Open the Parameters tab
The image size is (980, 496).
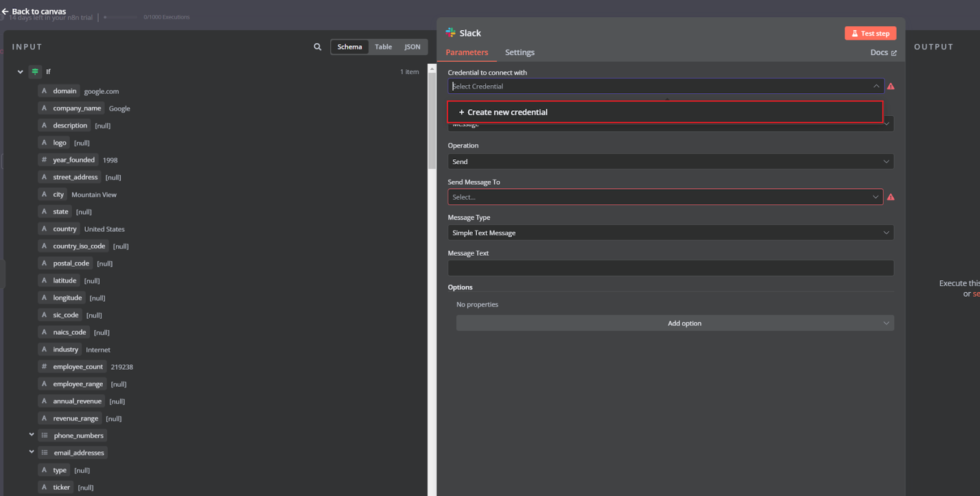pyautogui.click(x=467, y=53)
